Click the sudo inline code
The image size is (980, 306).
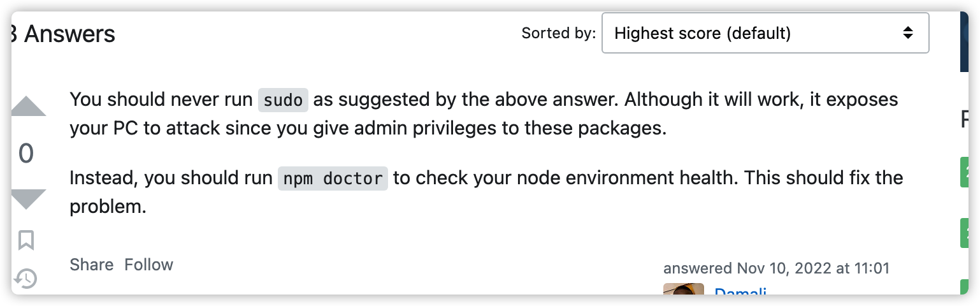[x=283, y=101]
